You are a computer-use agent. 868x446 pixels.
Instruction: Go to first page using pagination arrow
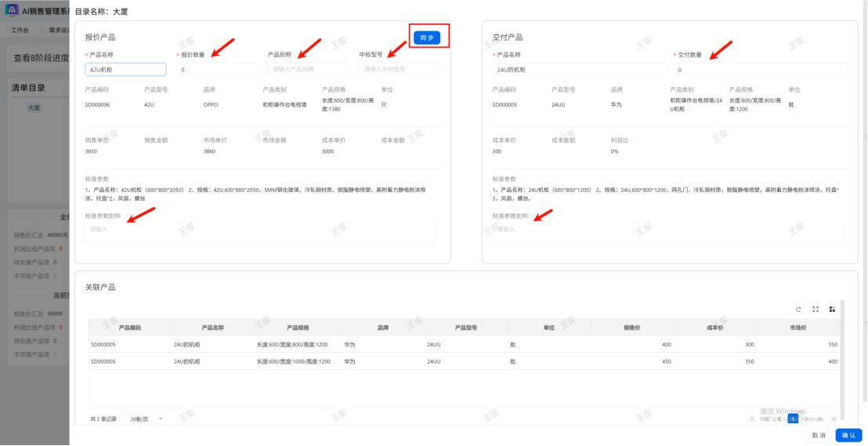pos(753,419)
